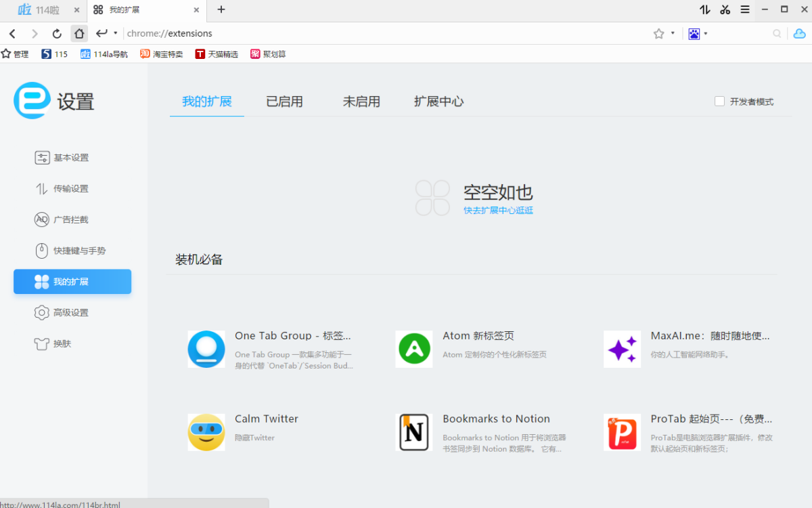Click the 快去扩展中心逛逛 link

[x=498, y=211]
